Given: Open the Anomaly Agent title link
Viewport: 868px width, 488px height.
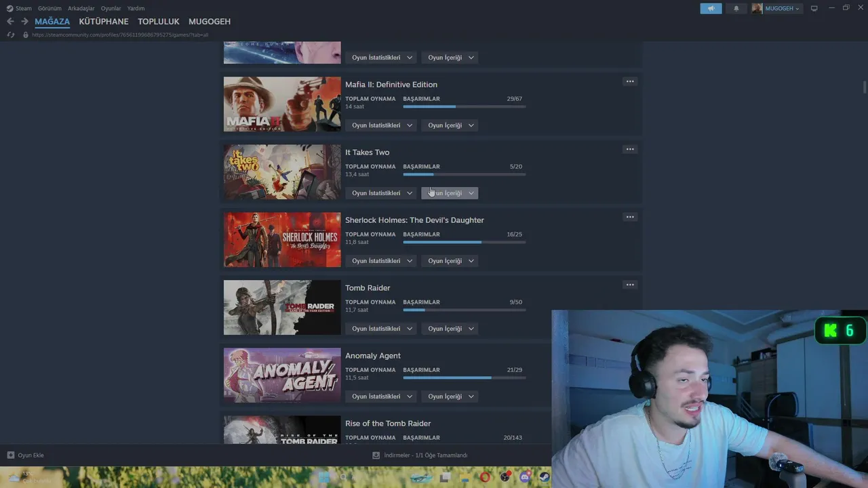Looking at the screenshot, I should [373, 356].
